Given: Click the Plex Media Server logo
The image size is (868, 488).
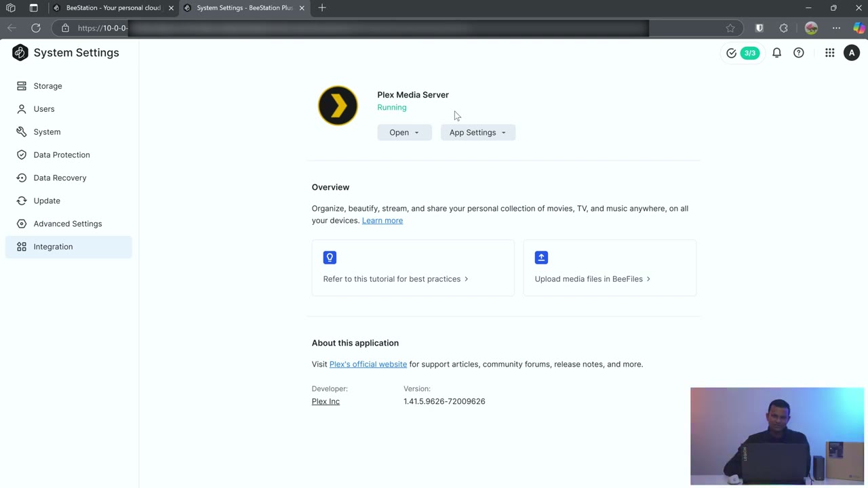Looking at the screenshot, I should (x=338, y=106).
